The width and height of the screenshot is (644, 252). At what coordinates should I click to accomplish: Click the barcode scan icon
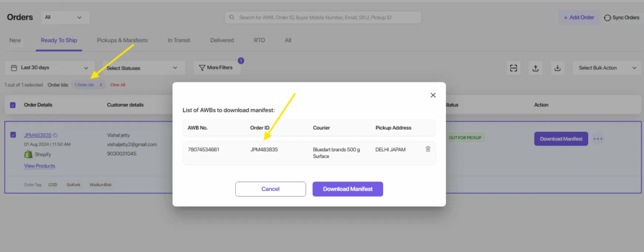[514, 68]
